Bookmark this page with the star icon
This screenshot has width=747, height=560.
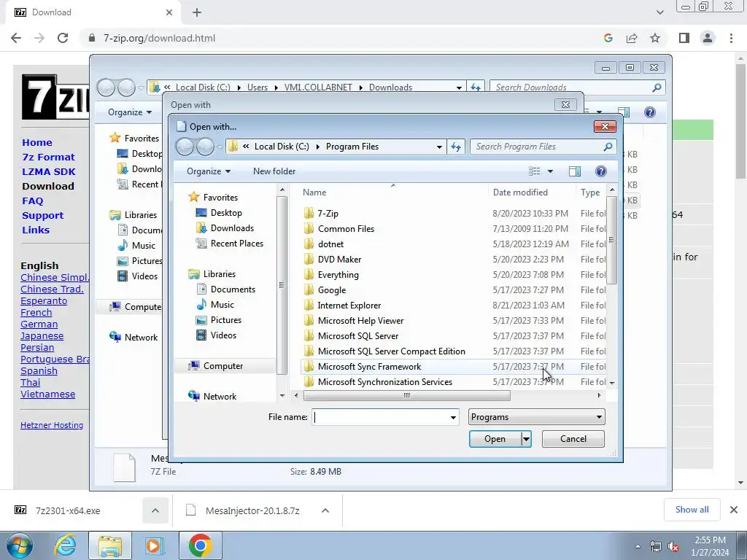(x=655, y=38)
